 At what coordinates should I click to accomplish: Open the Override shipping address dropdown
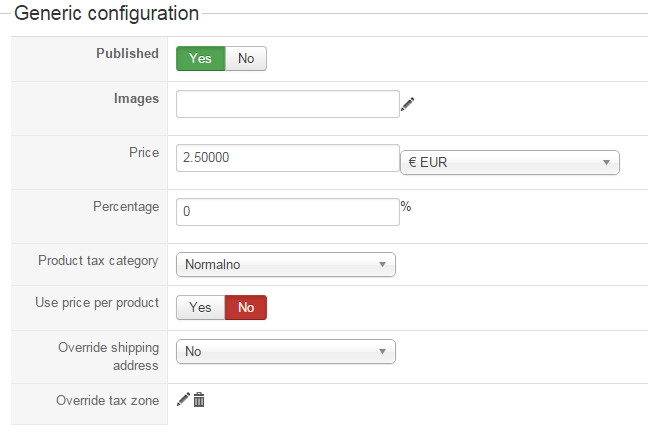[285, 351]
